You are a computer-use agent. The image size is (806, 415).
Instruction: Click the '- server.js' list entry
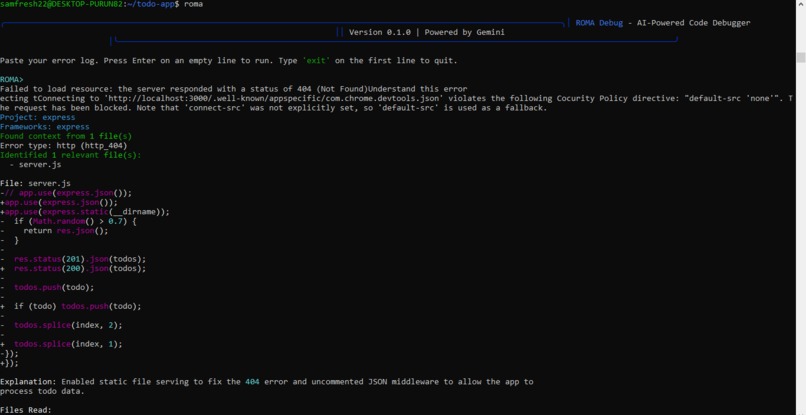coord(35,165)
